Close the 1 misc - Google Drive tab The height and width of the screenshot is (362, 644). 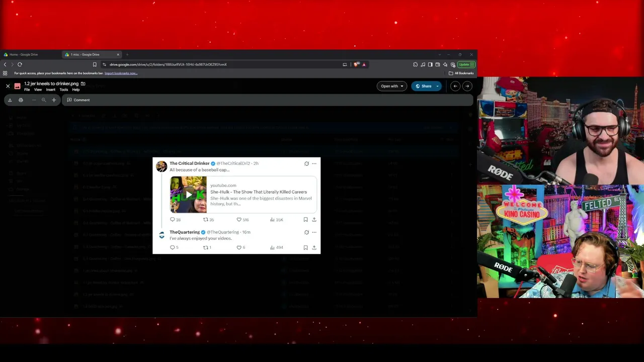pos(118,54)
